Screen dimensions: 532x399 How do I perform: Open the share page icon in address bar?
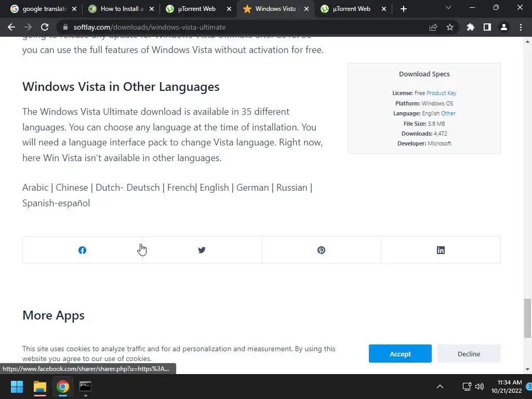(x=433, y=27)
